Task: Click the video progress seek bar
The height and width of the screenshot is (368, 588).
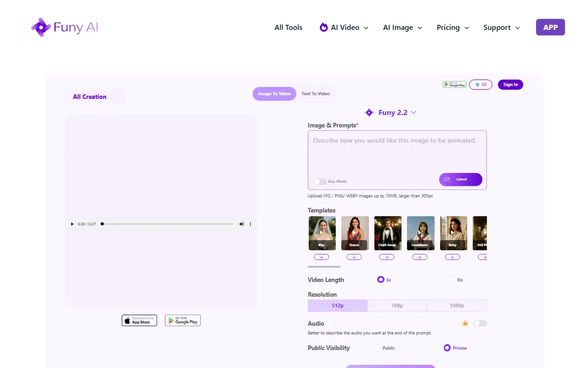Action: click(x=168, y=224)
